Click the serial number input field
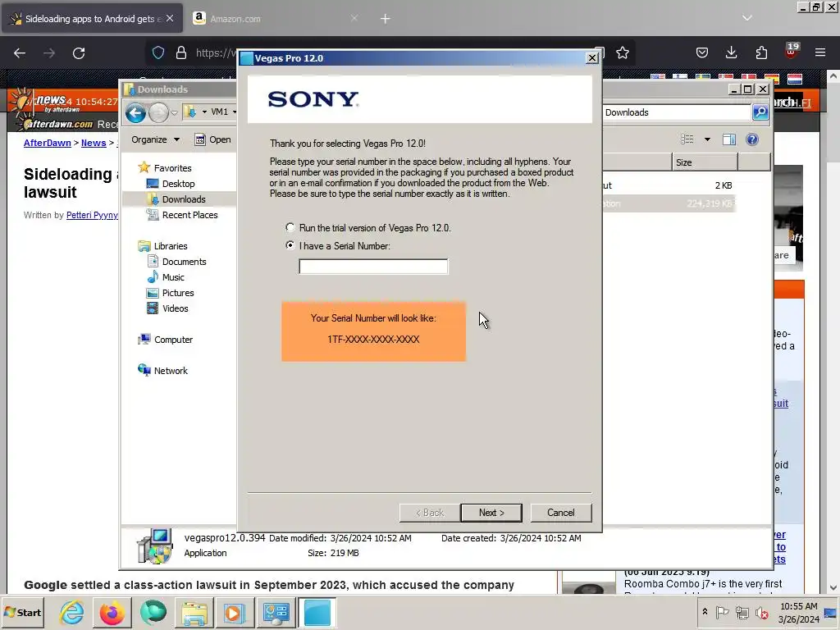 pyautogui.click(x=373, y=267)
